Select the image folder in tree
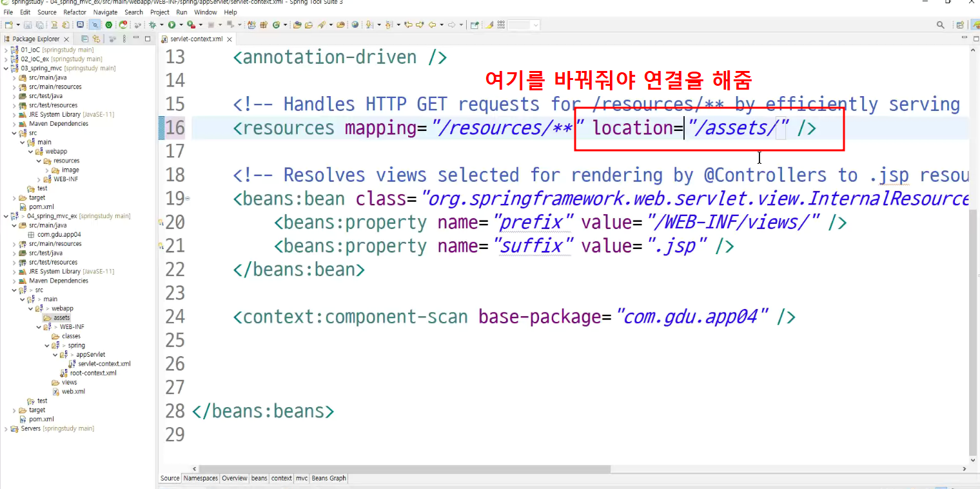Screen dimensions: 980x489 pyautogui.click(x=66, y=170)
